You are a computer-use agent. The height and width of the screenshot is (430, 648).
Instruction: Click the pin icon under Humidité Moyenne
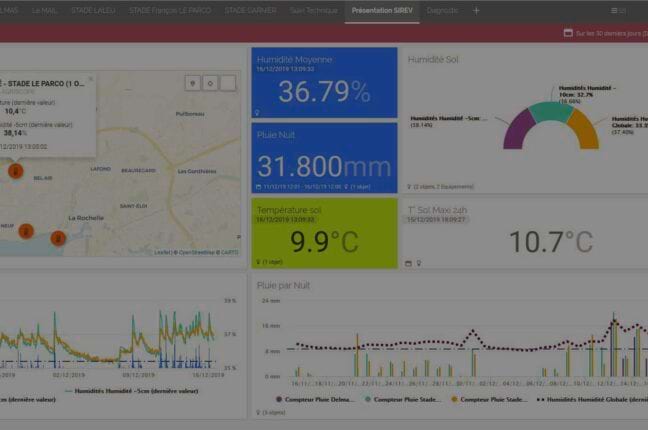tap(257, 113)
